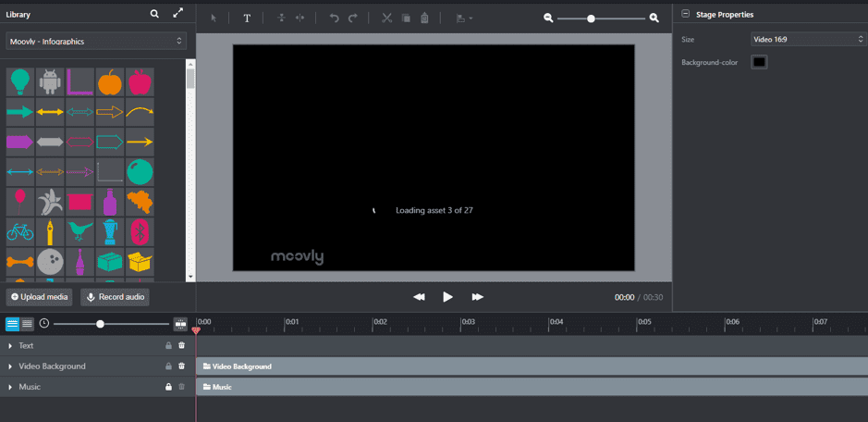The width and height of the screenshot is (868, 422).
Task: Click the split clip button
Action: (180, 324)
